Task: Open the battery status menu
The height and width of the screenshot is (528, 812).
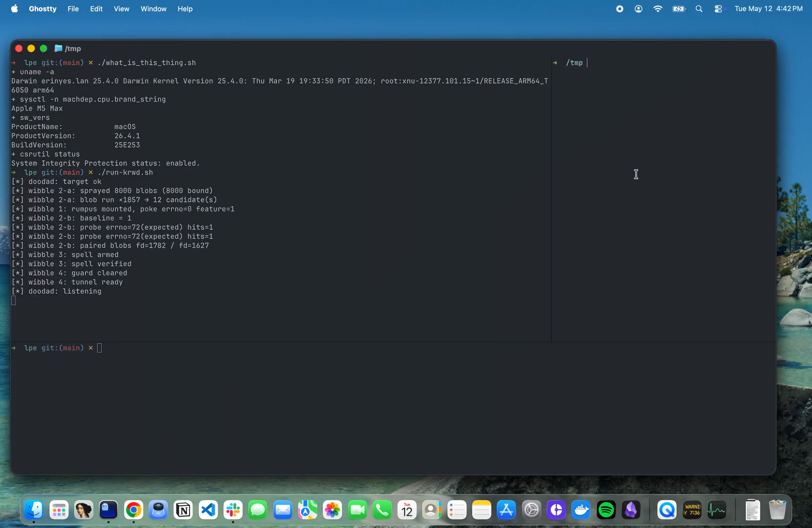Action: (679, 9)
